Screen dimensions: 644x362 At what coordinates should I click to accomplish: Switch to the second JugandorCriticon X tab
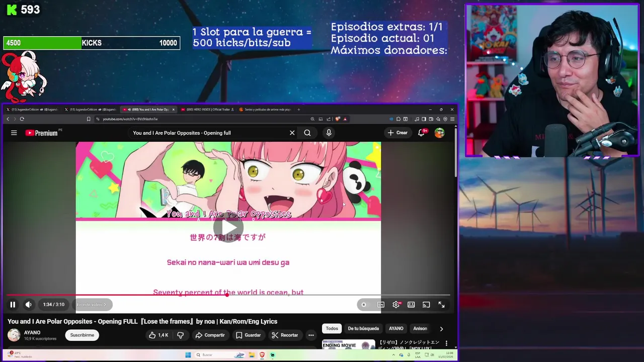click(x=91, y=109)
